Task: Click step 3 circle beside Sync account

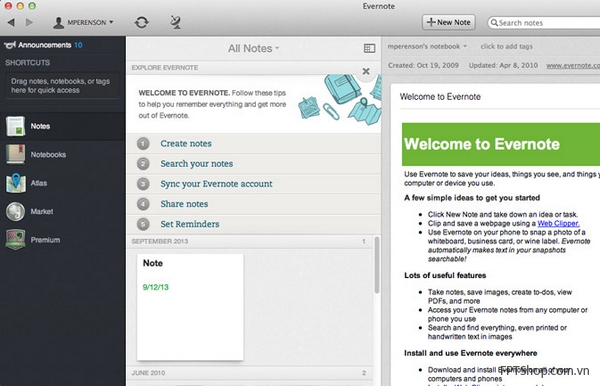Action: click(x=143, y=184)
